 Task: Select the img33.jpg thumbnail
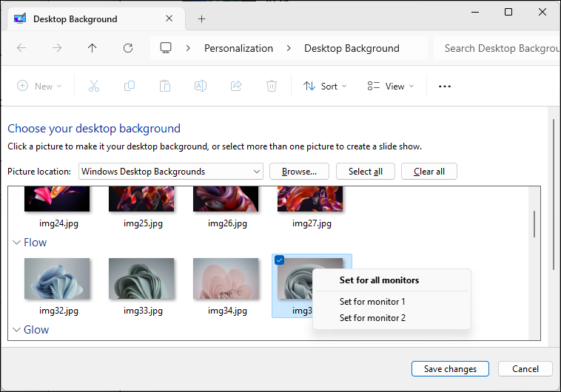pyautogui.click(x=141, y=278)
